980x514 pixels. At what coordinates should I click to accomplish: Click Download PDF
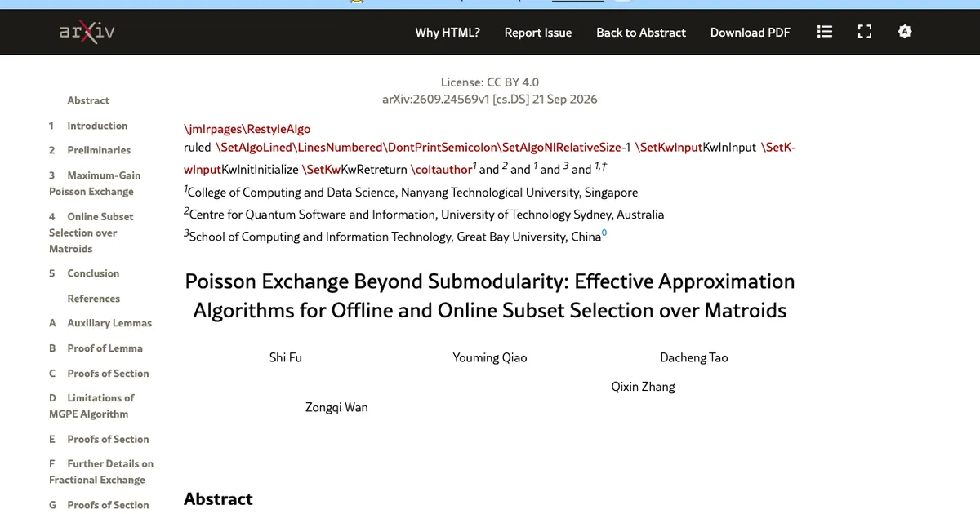point(751,33)
